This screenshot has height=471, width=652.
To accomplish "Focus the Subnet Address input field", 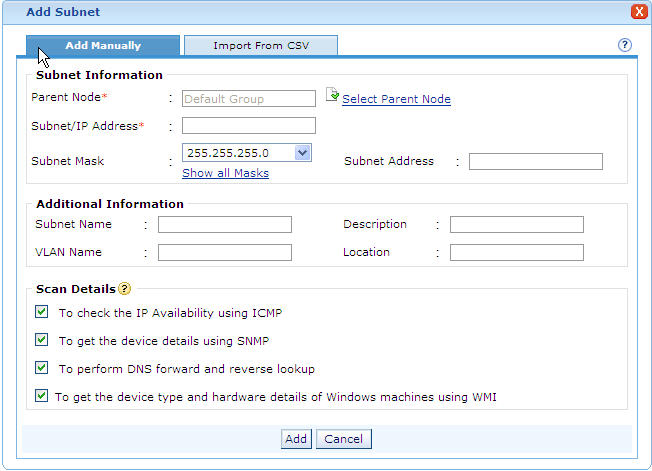I will [536, 161].
